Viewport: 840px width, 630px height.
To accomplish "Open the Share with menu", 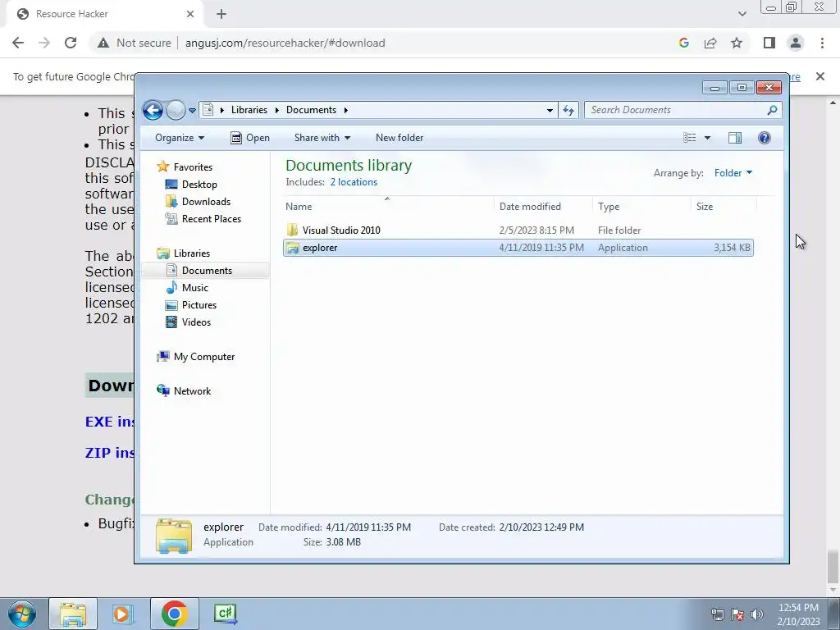I will [x=322, y=138].
